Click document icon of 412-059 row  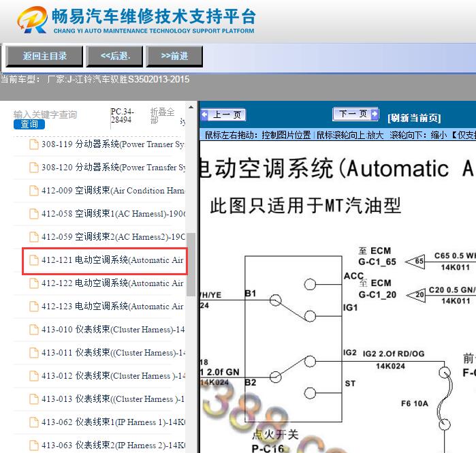(33, 237)
